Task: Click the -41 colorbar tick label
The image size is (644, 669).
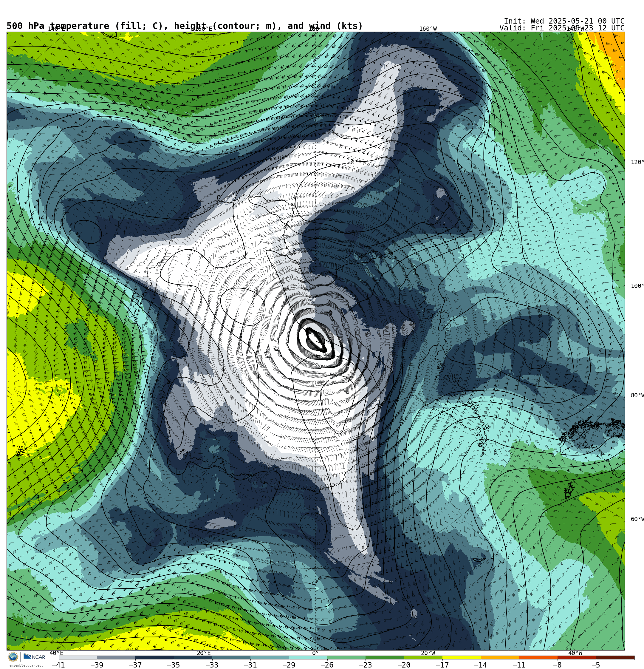Action: [x=58, y=665]
